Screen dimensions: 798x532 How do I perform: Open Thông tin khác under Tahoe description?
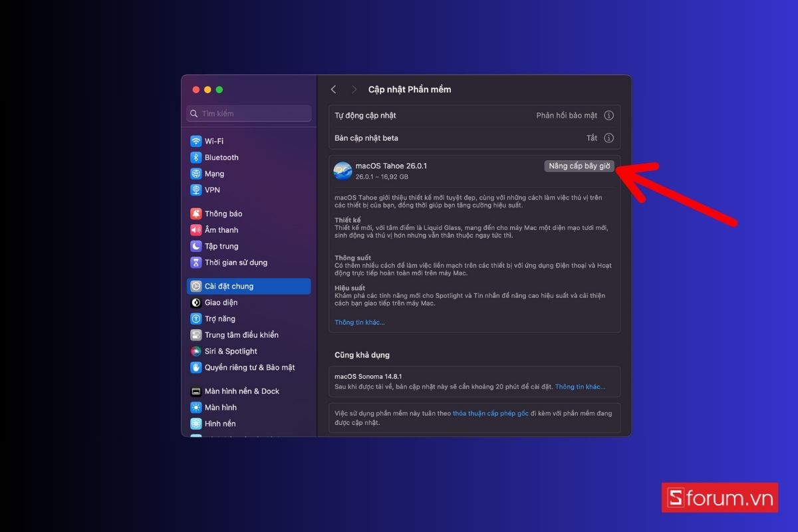360,323
